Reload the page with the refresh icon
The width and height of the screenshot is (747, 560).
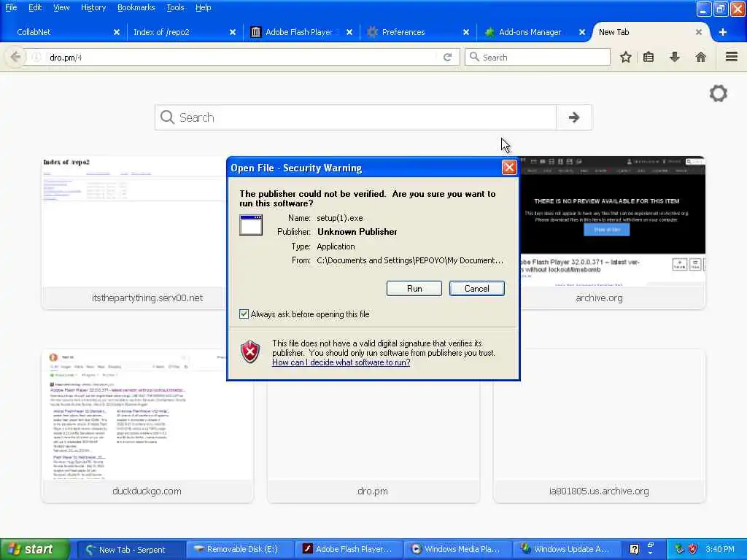(x=447, y=57)
